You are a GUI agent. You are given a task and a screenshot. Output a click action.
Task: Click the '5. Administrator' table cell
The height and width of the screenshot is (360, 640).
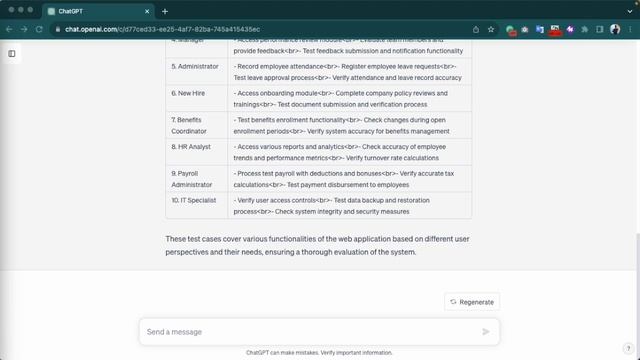pyautogui.click(x=197, y=72)
